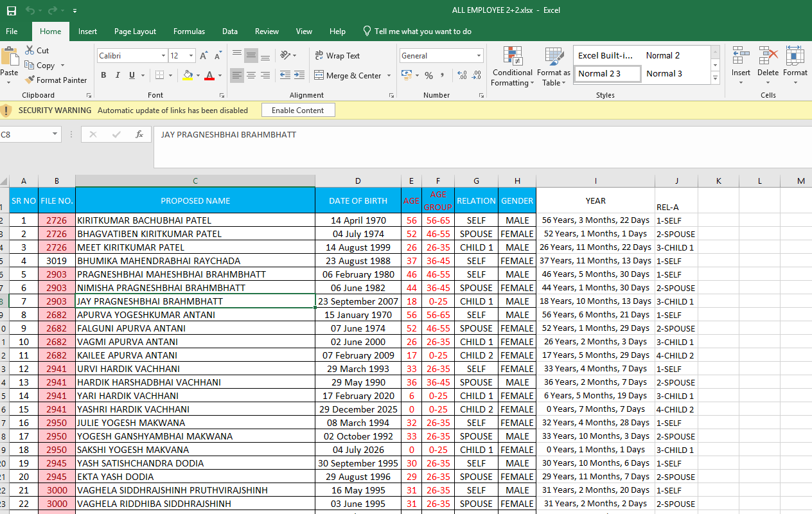
Task: Open the underline style dropdown arrow
Action: coord(142,75)
